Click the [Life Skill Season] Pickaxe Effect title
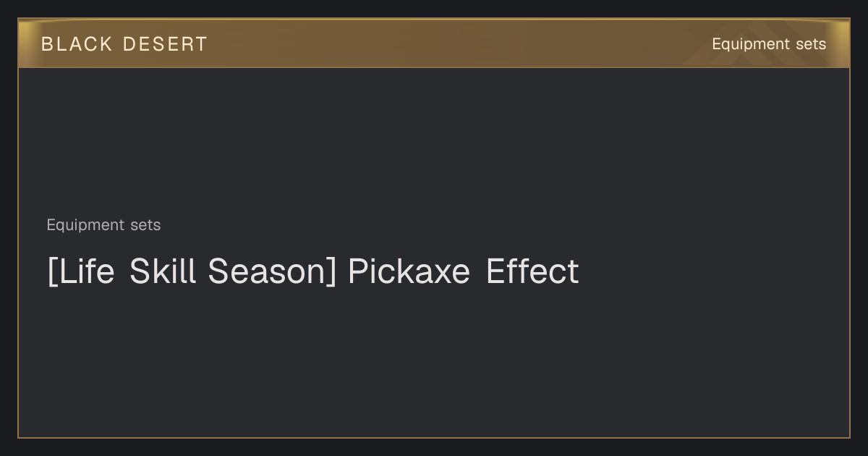This screenshot has height=456, width=868. (x=313, y=271)
